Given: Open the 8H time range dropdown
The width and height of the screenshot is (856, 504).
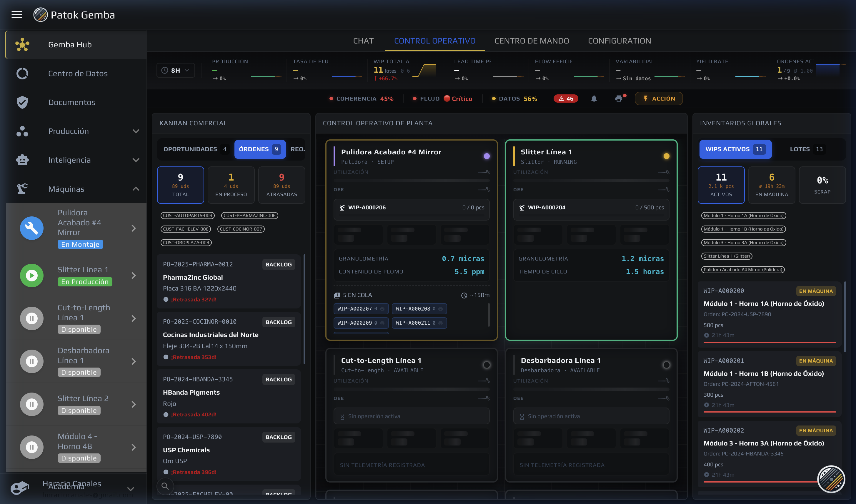Looking at the screenshot, I should coord(175,70).
